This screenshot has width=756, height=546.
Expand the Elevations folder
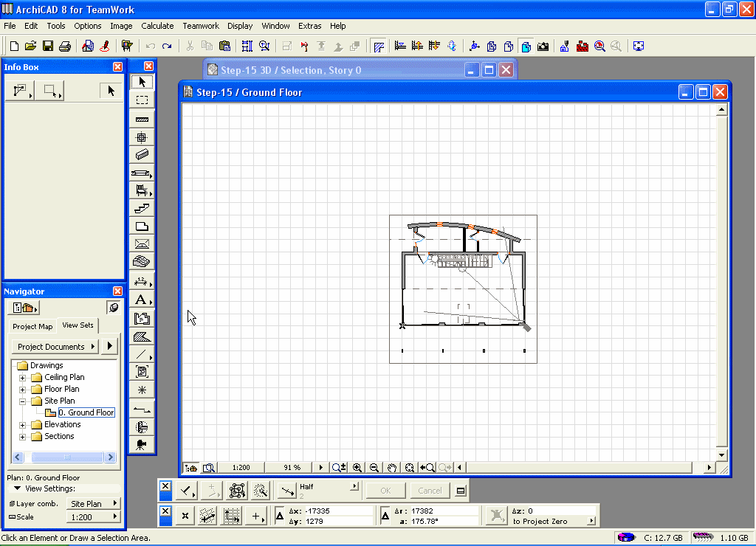[23, 425]
